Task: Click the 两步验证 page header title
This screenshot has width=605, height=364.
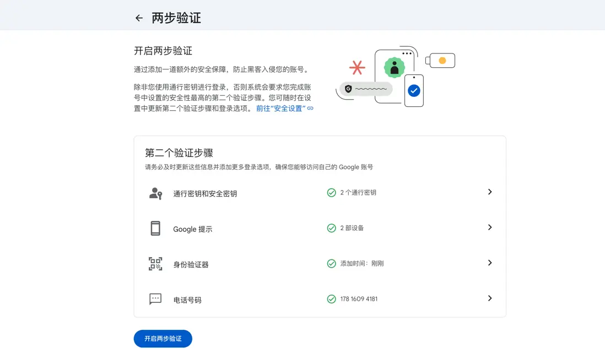Action: pos(177,18)
